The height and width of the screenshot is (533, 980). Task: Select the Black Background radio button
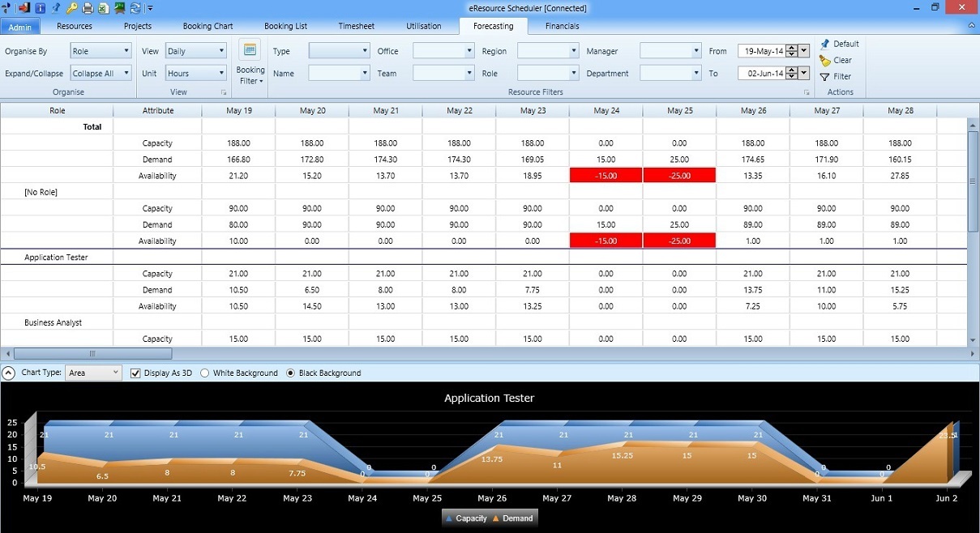click(290, 373)
